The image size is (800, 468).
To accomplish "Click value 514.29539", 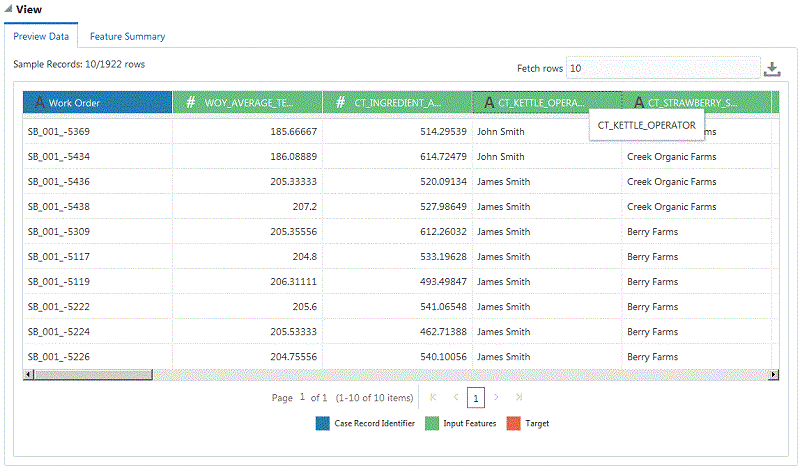I will (443, 132).
